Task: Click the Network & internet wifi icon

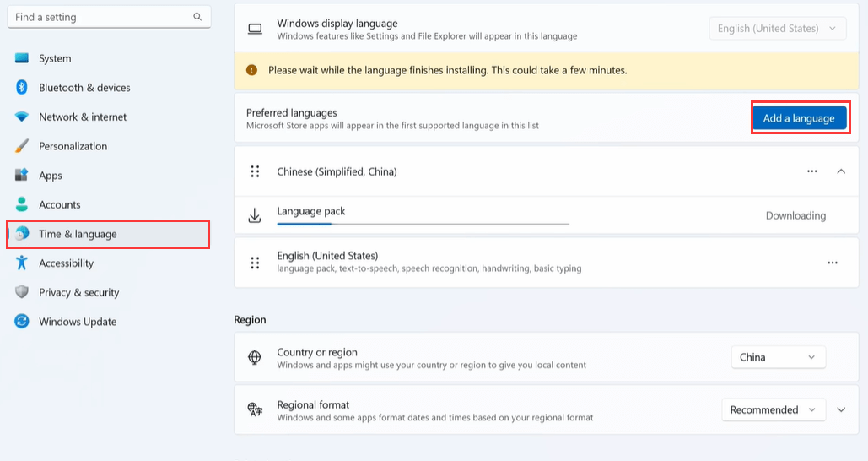Action: click(x=22, y=117)
